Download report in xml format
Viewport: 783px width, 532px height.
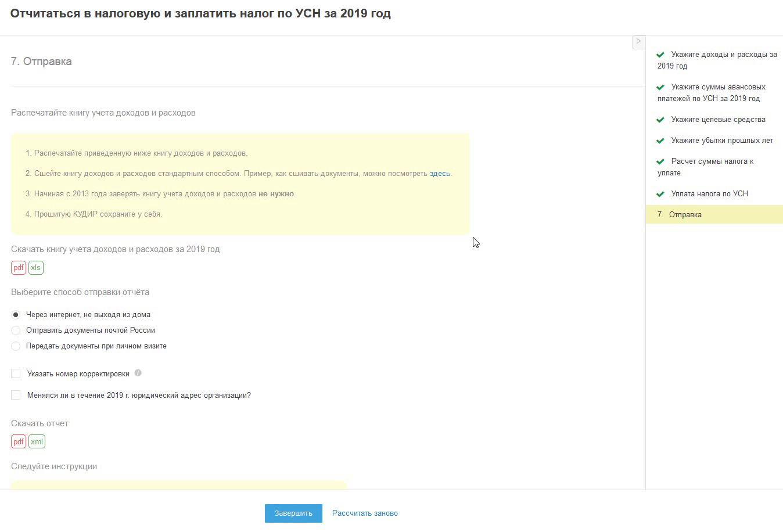[37, 442]
